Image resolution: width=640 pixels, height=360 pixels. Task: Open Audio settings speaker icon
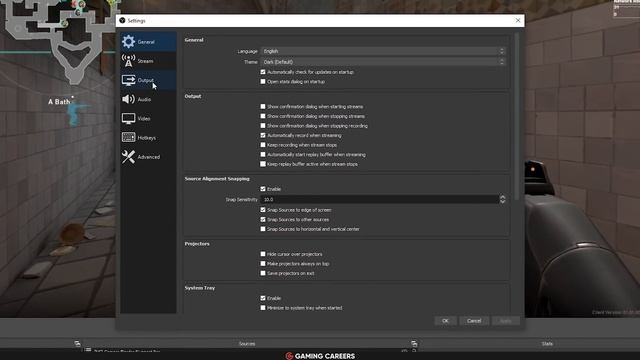[128, 99]
